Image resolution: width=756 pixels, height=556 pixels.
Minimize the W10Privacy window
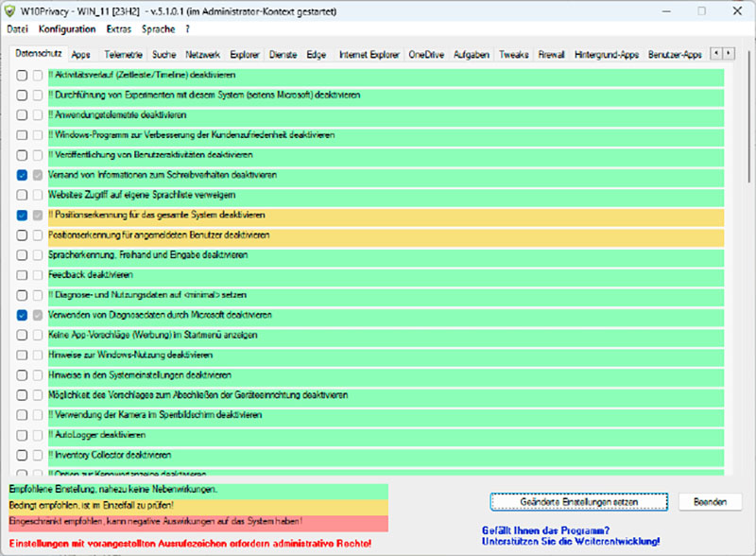click(666, 11)
